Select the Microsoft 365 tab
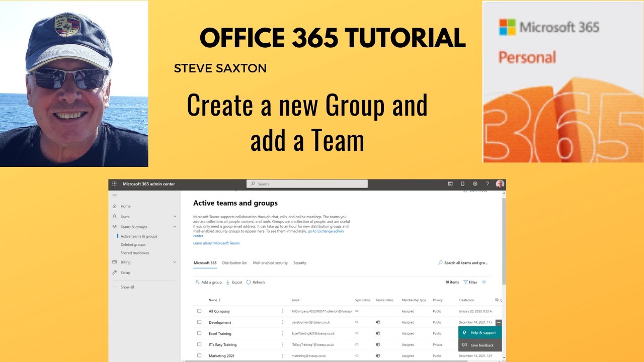 205,263
